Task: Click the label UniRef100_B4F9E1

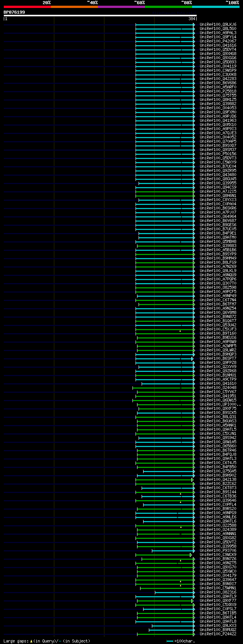Action: (218, 233)
